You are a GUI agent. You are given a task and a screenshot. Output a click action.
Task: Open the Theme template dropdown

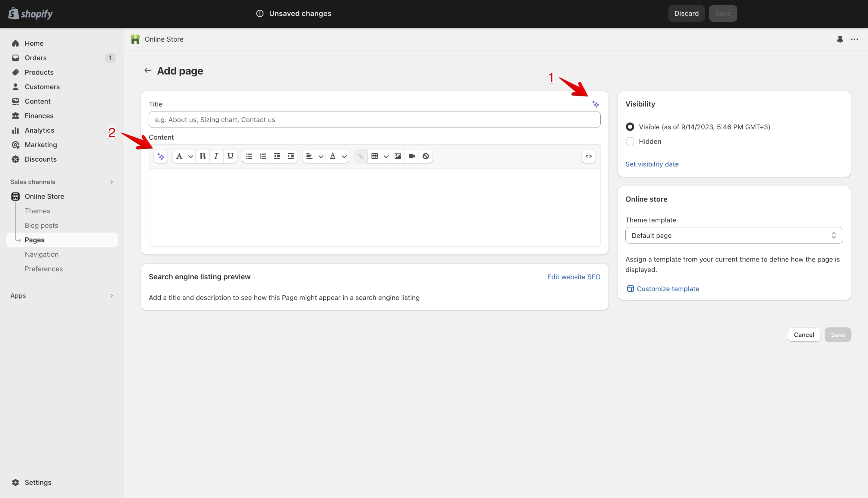point(734,235)
